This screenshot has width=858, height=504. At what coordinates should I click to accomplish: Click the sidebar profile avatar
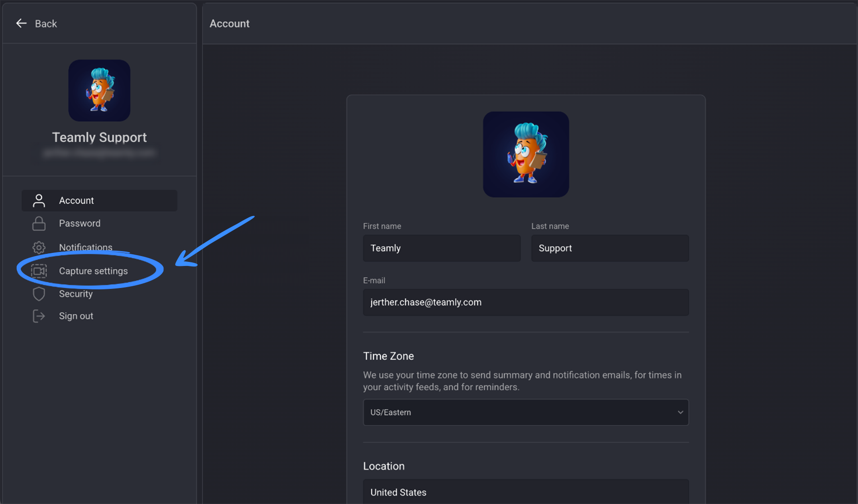[100, 90]
